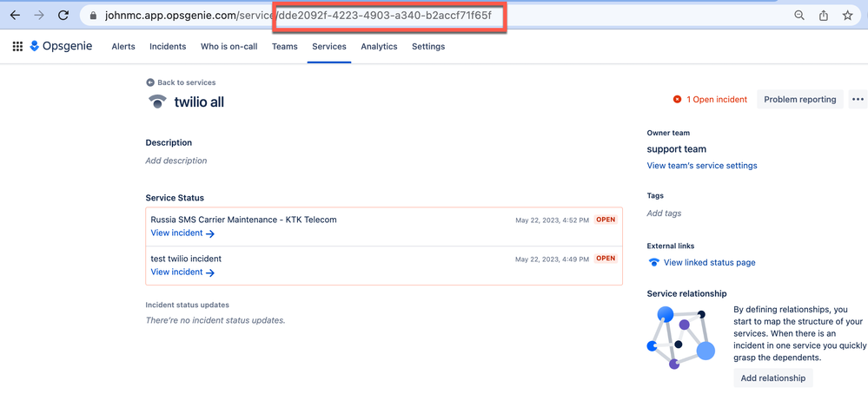Open the Teams tab
Image resolution: width=868 pixels, height=394 pixels.
[284, 46]
